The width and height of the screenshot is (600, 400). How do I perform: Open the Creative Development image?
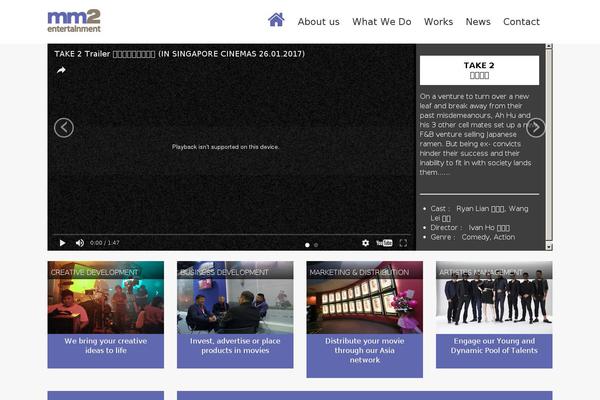pos(106,297)
